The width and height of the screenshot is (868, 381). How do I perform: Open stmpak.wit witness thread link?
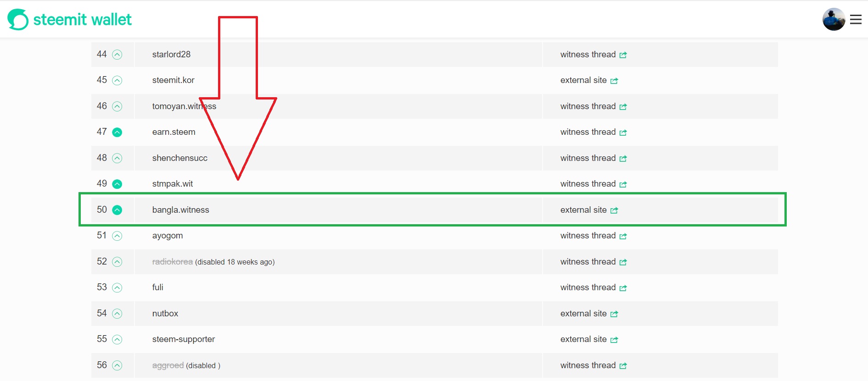pyautogui.click(x=594, y=184)
